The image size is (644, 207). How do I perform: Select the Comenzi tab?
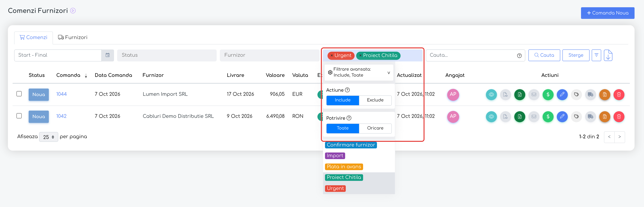[34, 37]
